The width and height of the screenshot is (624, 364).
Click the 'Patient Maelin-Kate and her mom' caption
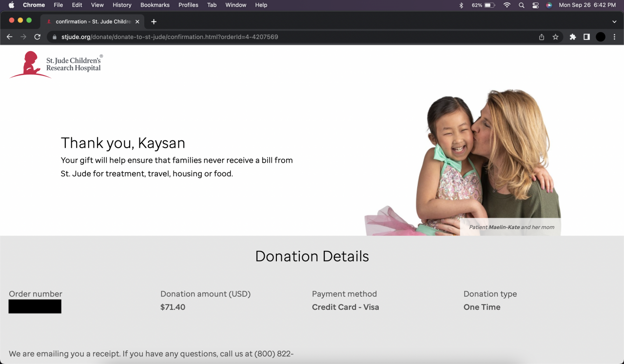pos(511,227)
